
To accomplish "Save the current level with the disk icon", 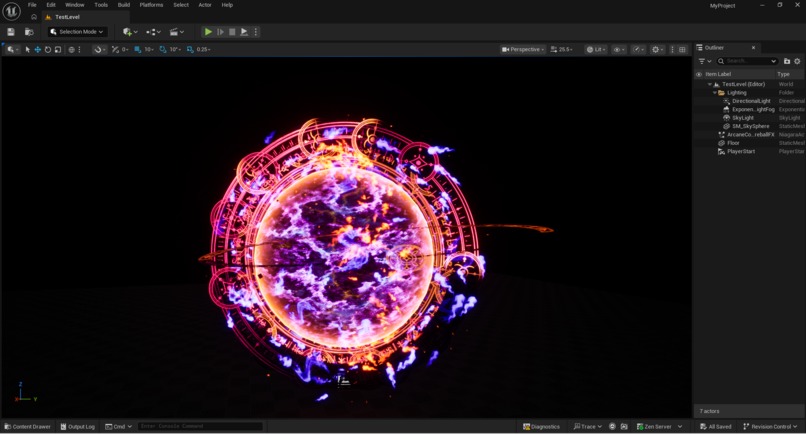I will tap(11, 32).
